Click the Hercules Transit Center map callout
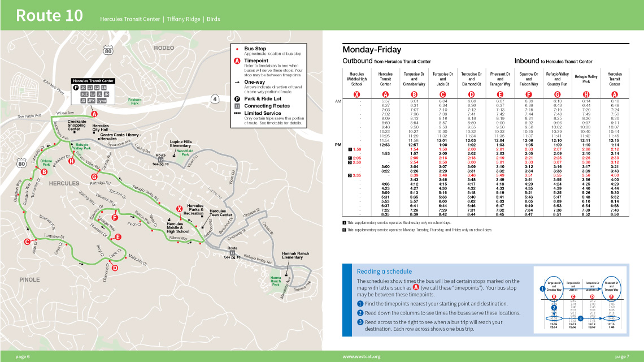644x362 pixels. (x=93, y=91)
